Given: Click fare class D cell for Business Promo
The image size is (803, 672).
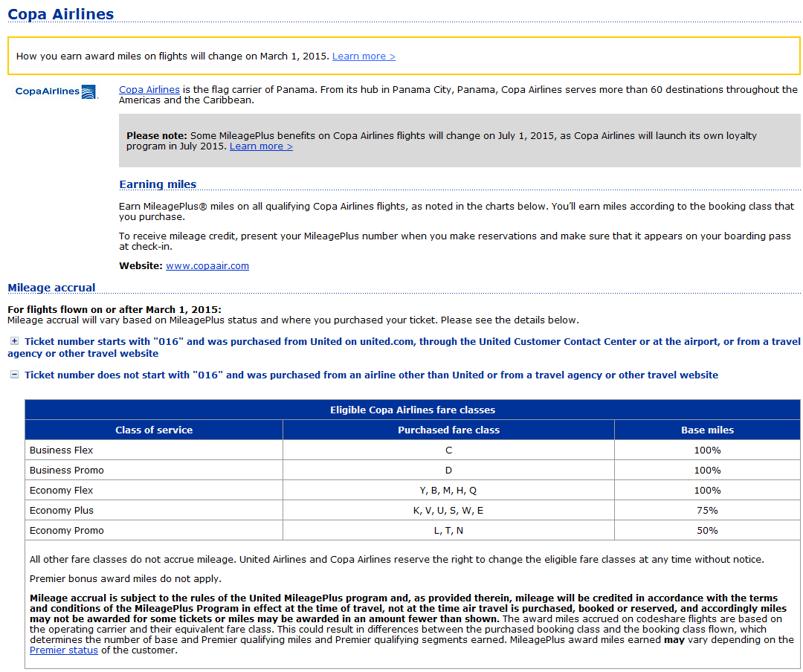Looking at the screenshot, I should (x=448, y=471).
